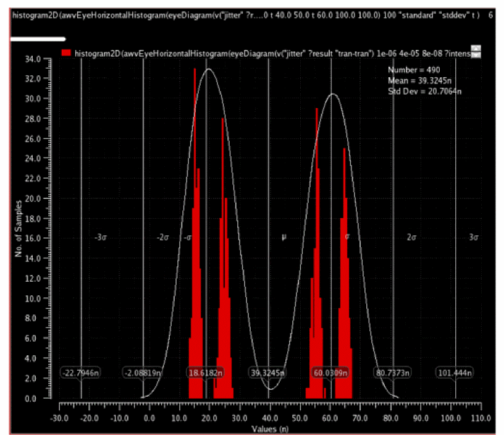The height and width of the screenshot is (435, 504).
Task: Click the legend scroll up arrow
Action: click(x=476, y=48)
